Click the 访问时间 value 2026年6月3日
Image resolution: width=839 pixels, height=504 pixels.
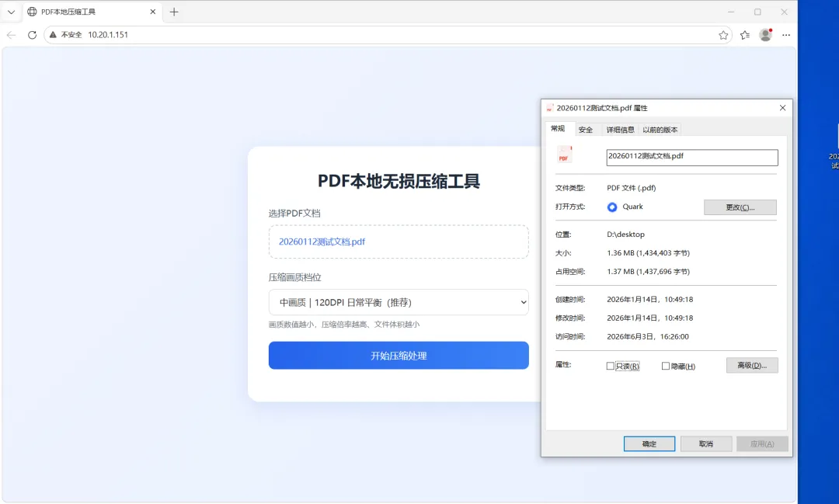tap(647, 336)
